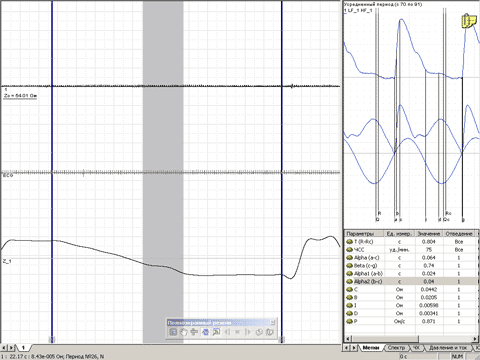Click the third icon of the floating toolbar
480x360 pixels.
[194, 332]
